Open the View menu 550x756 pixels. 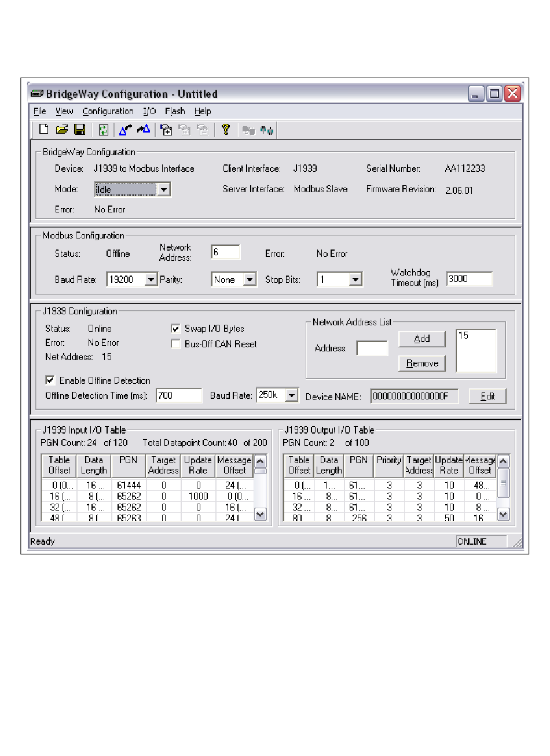(x=64, y=111)
